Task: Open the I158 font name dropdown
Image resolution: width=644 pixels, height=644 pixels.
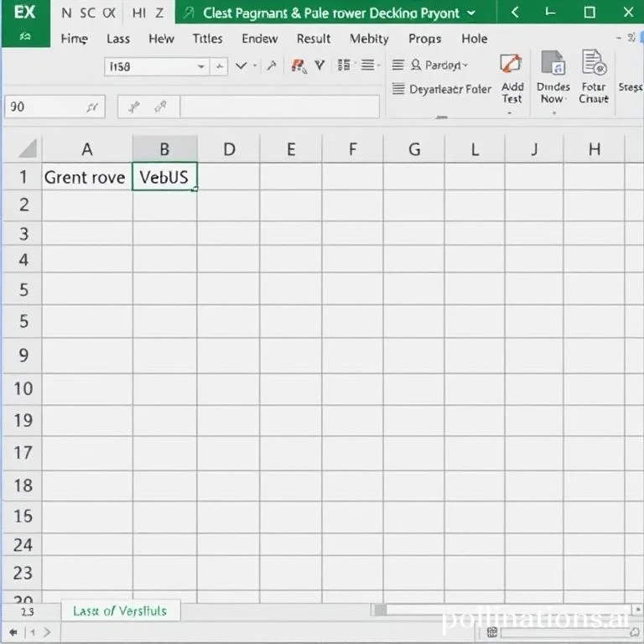Action: [x=201, y=67]
